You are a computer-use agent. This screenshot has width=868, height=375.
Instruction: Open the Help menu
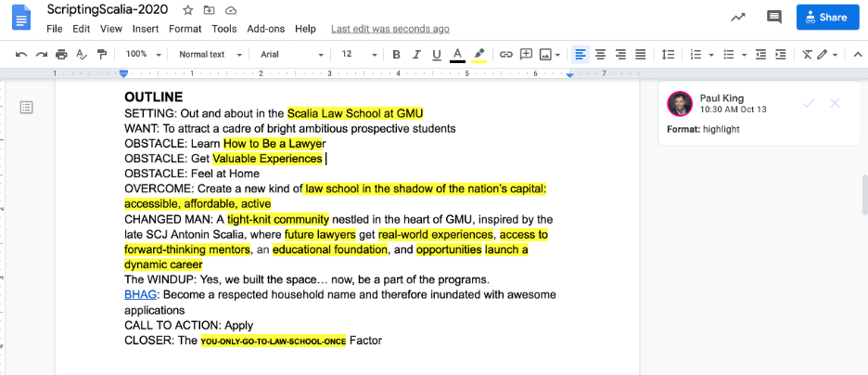[305, 29]
